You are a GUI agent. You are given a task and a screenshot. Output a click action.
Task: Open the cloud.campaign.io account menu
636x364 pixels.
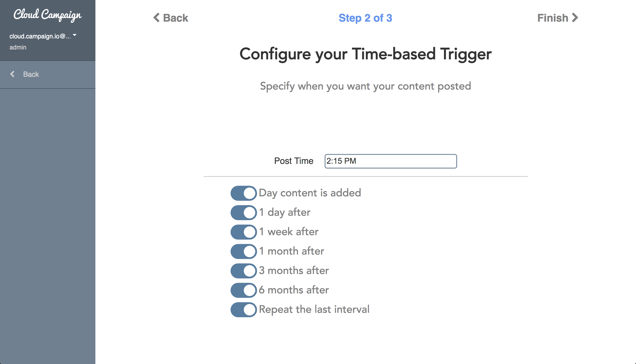click(40, 36)
